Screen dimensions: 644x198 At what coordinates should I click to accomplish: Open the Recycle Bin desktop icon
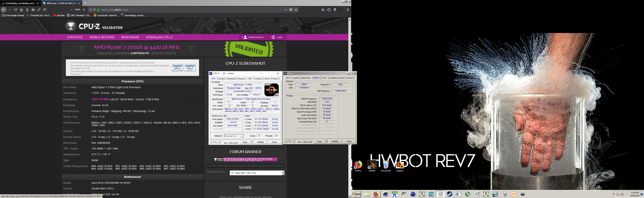tap(386, 166)
